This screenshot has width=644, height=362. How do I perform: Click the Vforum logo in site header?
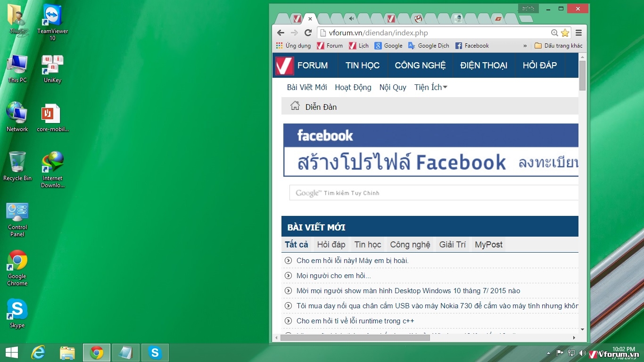pyautogui.click(x=284, y=66)
